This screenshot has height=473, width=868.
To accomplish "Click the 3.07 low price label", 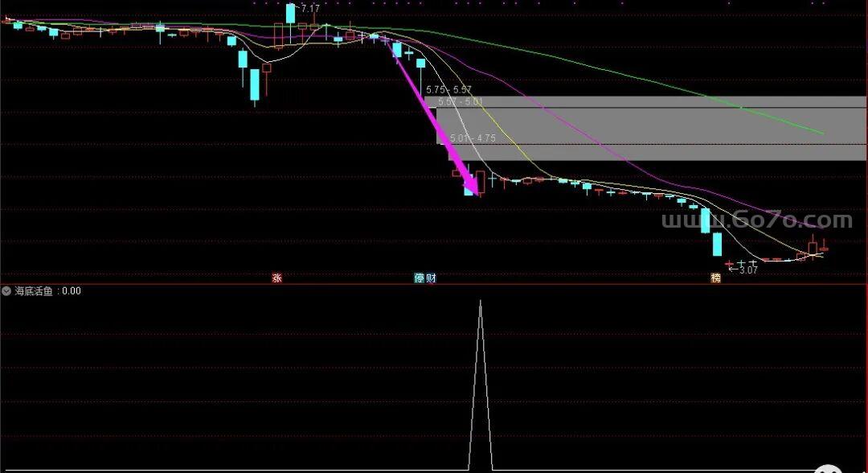I will pos(748,270).
